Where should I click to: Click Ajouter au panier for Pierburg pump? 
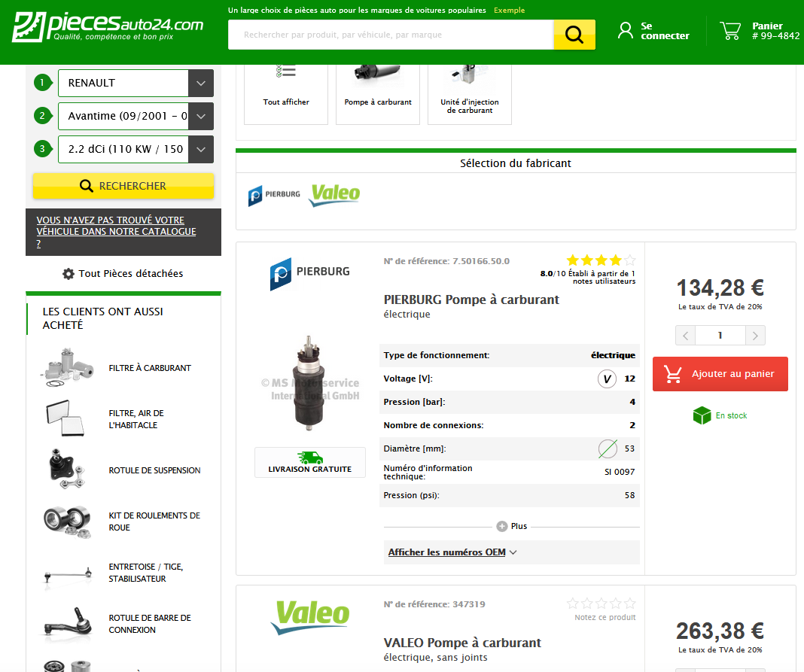[720, 374]
